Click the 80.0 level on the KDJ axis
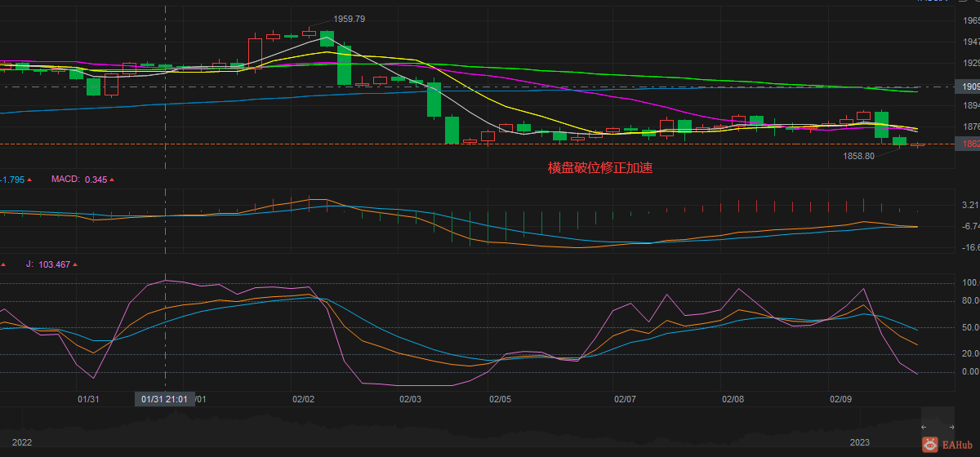 point(971,301)
